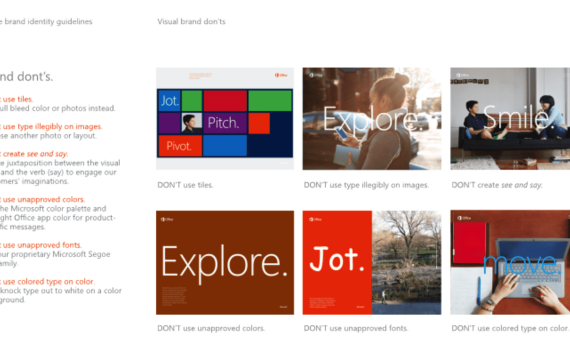Screen dimensions: 570x360
Task: Click caption 'DON'T use type illegibly on images.'
Action: point(366,185)
